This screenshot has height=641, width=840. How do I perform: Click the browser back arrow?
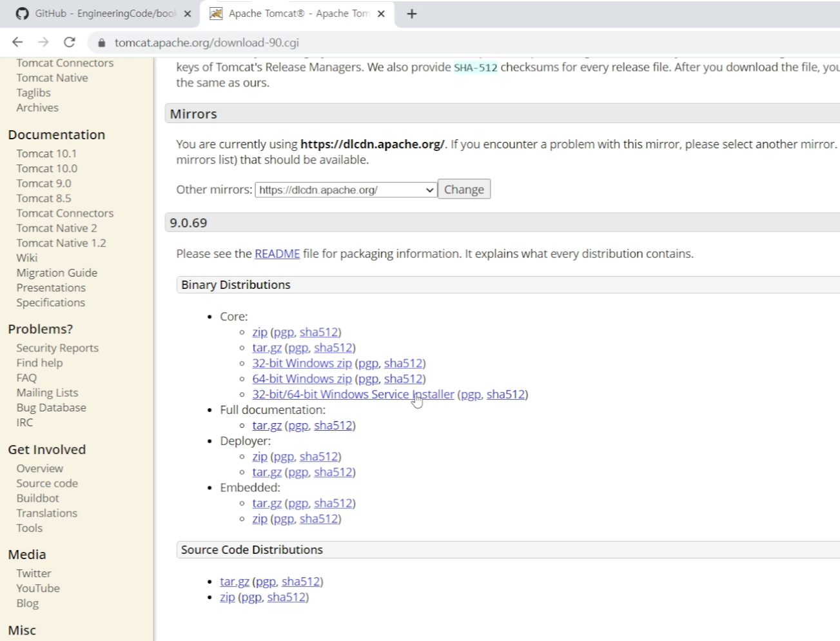[17, 43]
